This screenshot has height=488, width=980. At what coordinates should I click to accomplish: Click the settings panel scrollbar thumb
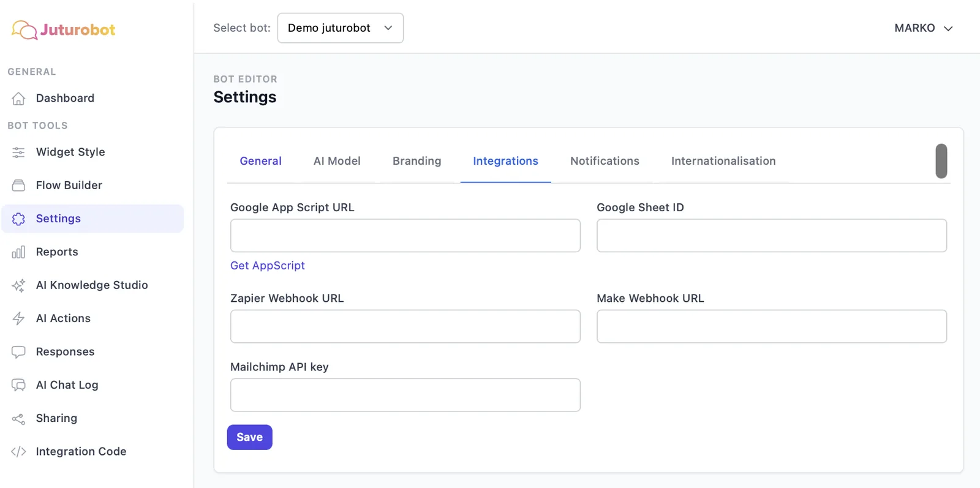coord(941,161)
